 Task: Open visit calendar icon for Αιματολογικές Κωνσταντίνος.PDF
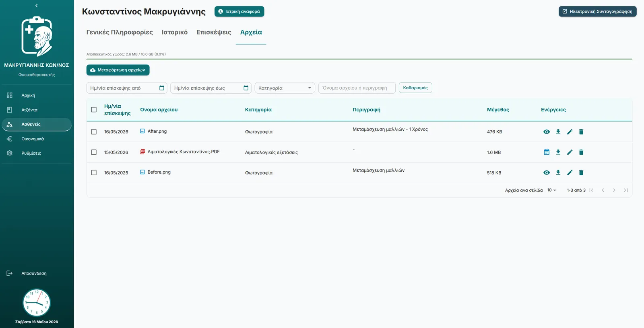click(547, 152)
